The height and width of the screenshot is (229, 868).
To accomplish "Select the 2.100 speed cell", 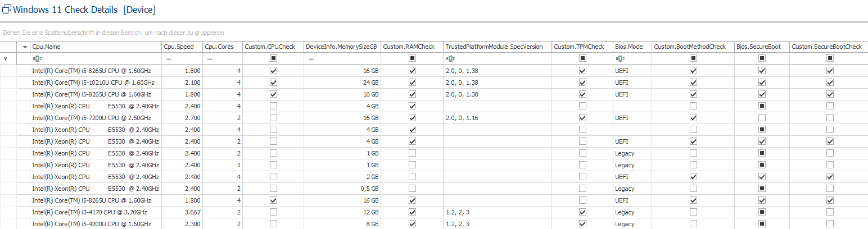I will coord(182,83).
